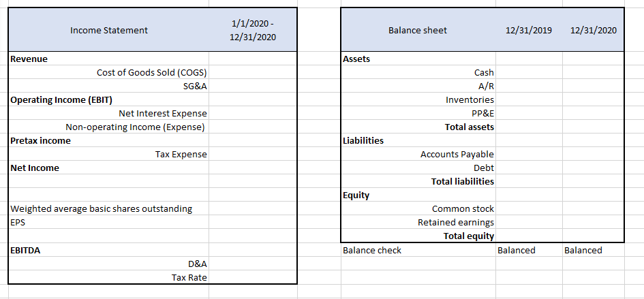Viewport: 644px width, 299px height.
Task: Select the Debt label cell
Action: click(418, 168)
